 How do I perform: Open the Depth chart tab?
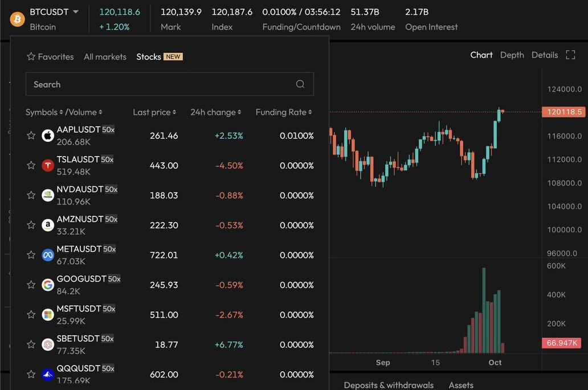[x=512, y=55]
